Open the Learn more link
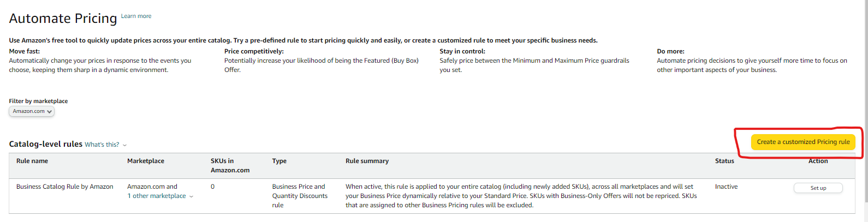This screenshot has width=868, height=222. point(136,16)
